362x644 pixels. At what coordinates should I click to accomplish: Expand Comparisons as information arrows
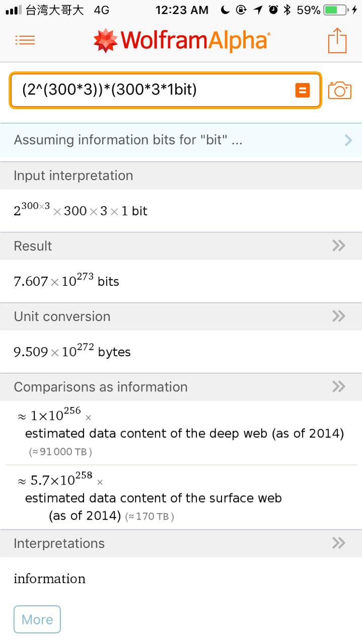[x=339, y=386]
